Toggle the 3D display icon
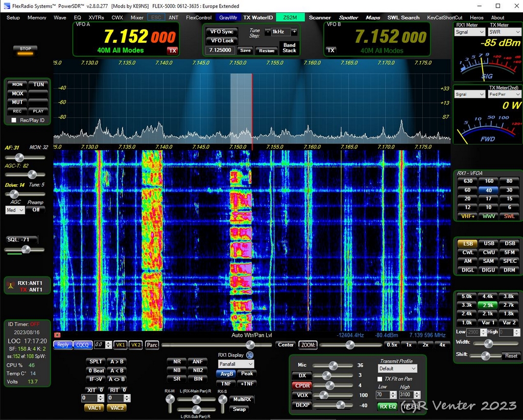This screenshot has height=420, width=523. (250, 355)
